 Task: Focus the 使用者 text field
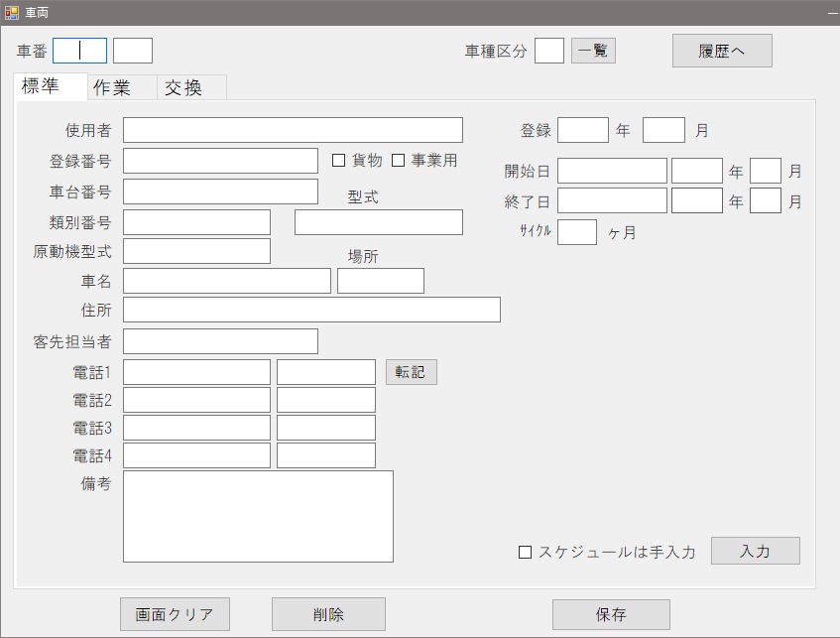pyautogui.click(x=293, y=130)
